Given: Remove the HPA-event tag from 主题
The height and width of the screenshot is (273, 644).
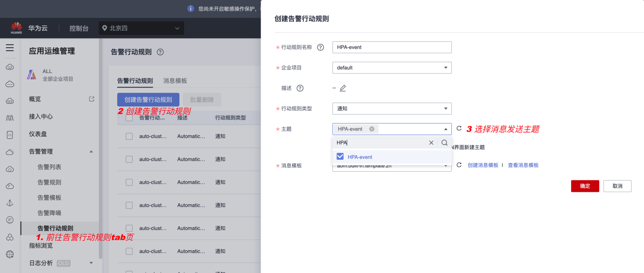Looking at the screenshot, I should pyautogui.click(x=372, y=129).
